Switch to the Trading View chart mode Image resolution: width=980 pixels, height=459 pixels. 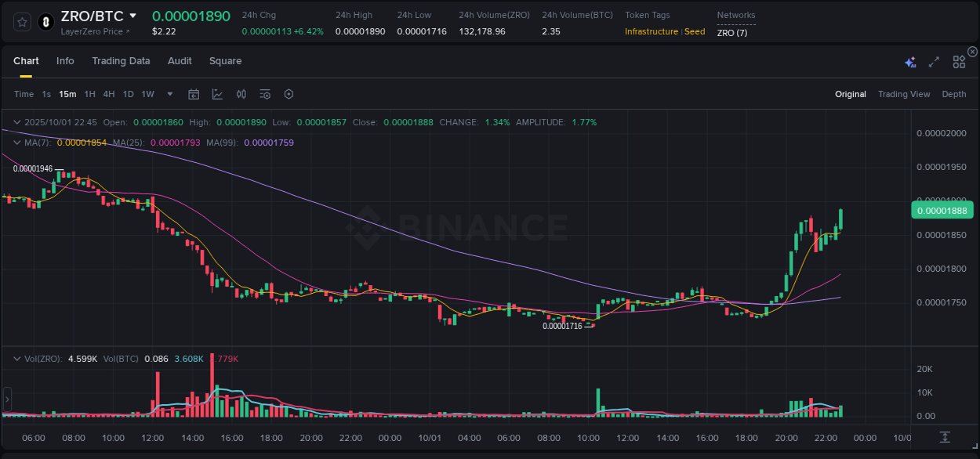coord(903,94)
